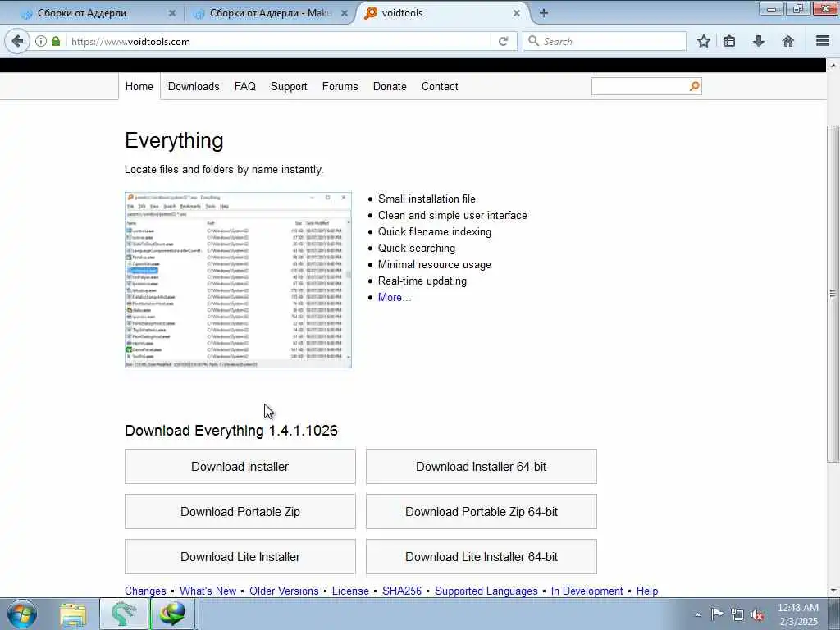Click the page vertical scrollbar thumb
The image size is (840, 630).
point(833,294)
